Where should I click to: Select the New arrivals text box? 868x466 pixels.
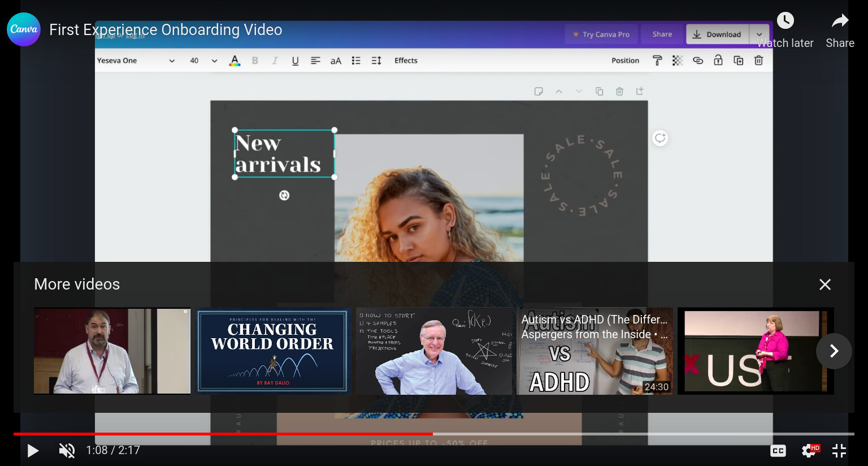[284, 154]
